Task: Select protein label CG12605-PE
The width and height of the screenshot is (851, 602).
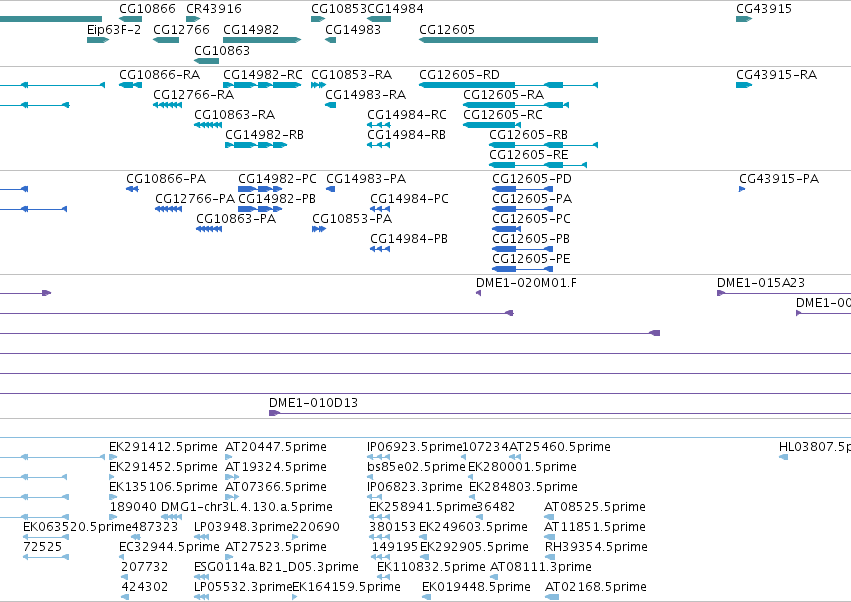Action: click(x=531, y=259)
